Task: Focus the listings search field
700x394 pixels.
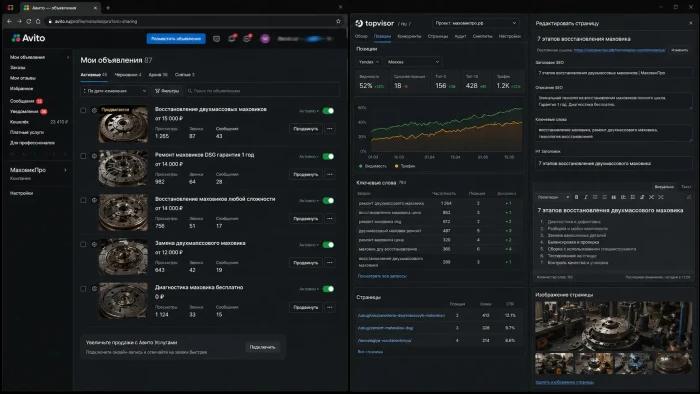Action: (262, 91)
